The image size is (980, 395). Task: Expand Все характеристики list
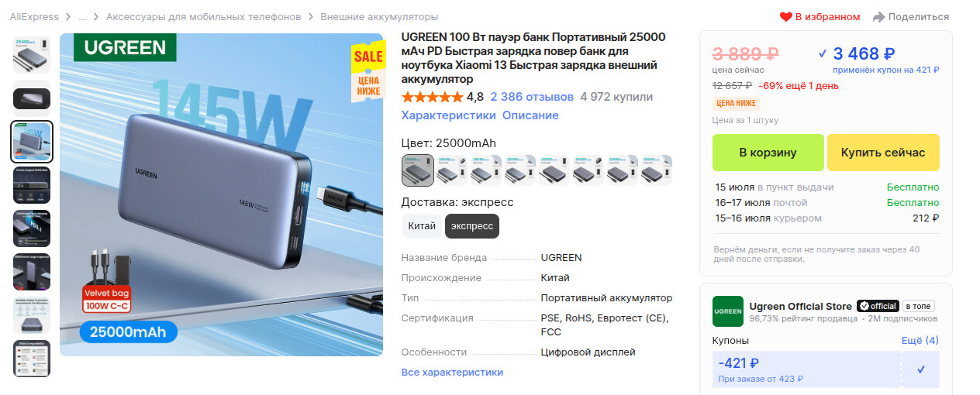452,372
